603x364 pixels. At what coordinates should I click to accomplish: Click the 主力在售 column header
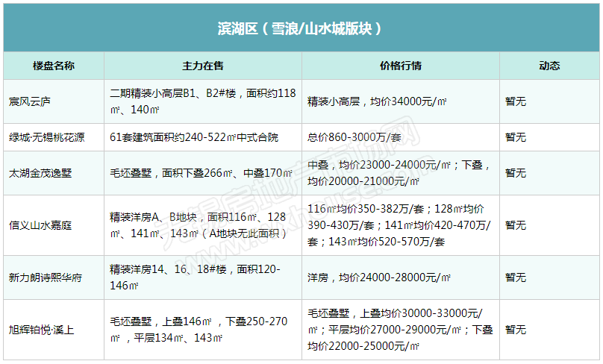(203, 66)
